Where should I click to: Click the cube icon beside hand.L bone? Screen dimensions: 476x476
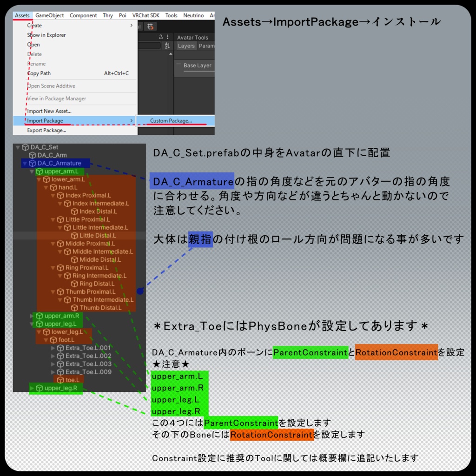[x=53, y=187]
